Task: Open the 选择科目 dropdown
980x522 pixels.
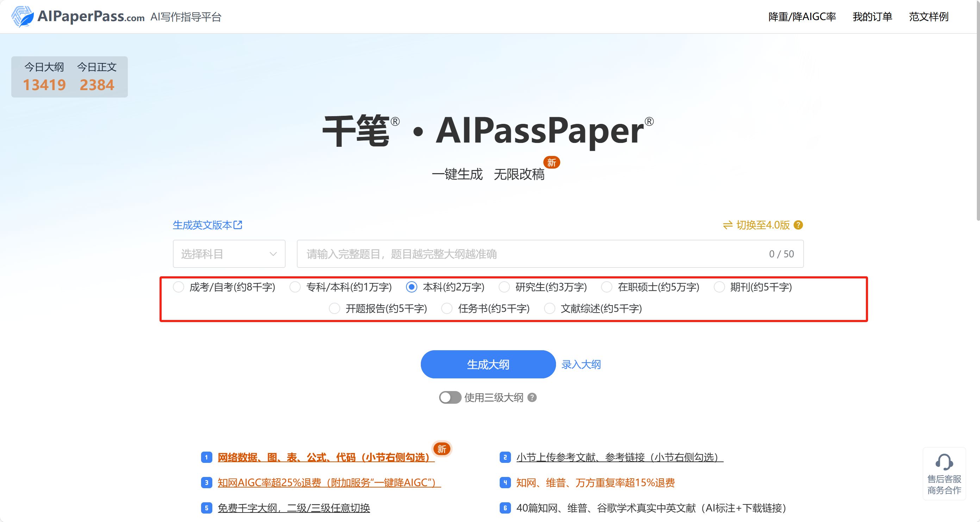Action: point(229,253)
